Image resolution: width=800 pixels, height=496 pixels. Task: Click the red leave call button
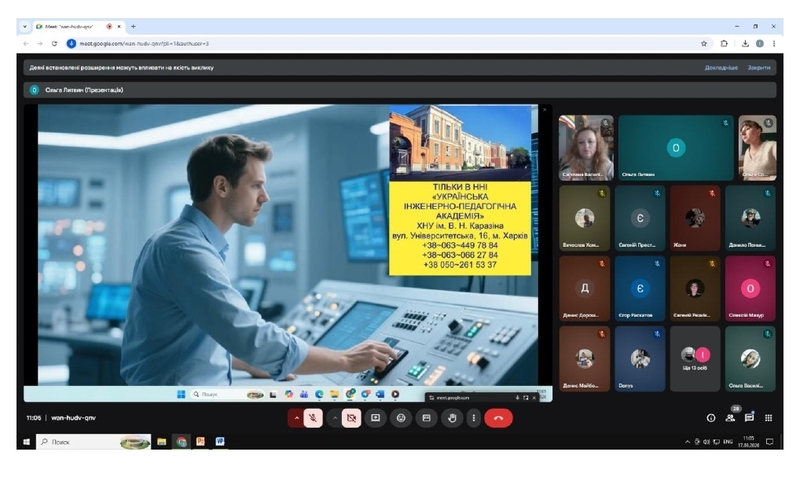coord(498,418)
